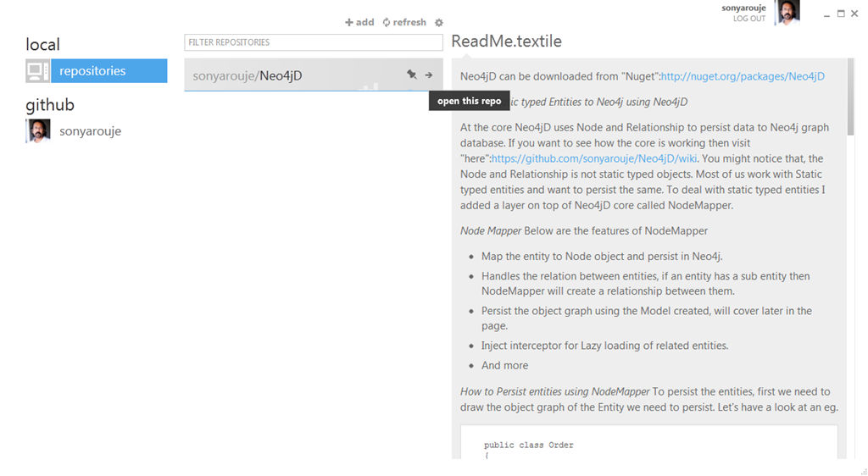
Task: Open the nuget.org Neo4jD package link
Action: point(743,76)
